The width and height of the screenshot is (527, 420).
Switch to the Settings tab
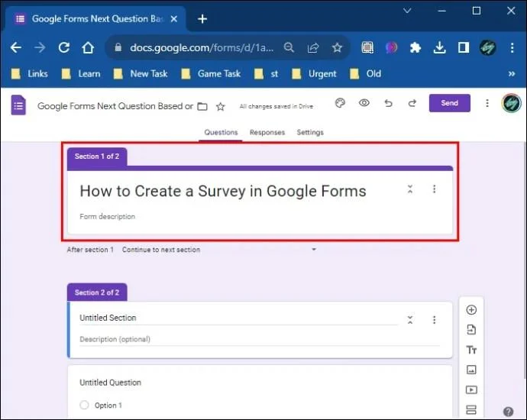(310, 132)
